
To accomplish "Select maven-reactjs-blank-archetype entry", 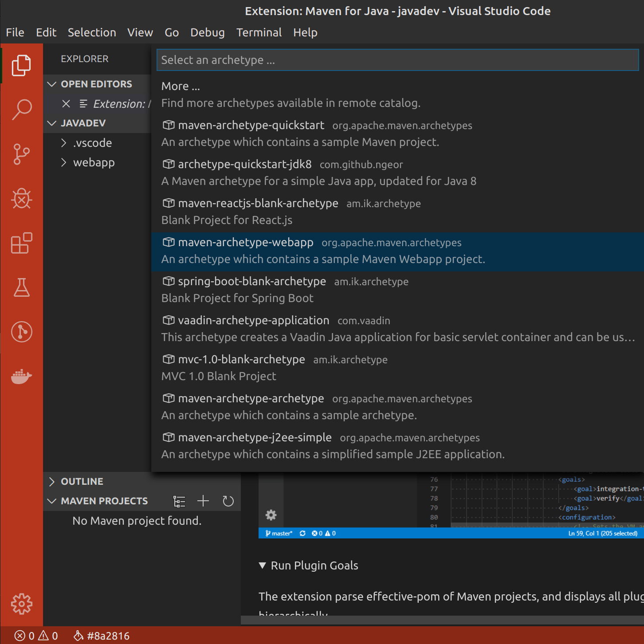I will point(397,212).
